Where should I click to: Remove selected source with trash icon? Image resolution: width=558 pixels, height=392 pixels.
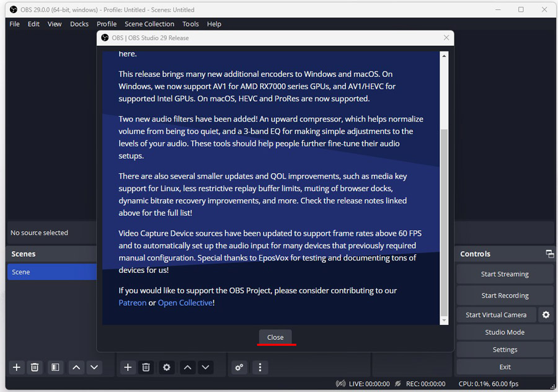tap(146, 367)
